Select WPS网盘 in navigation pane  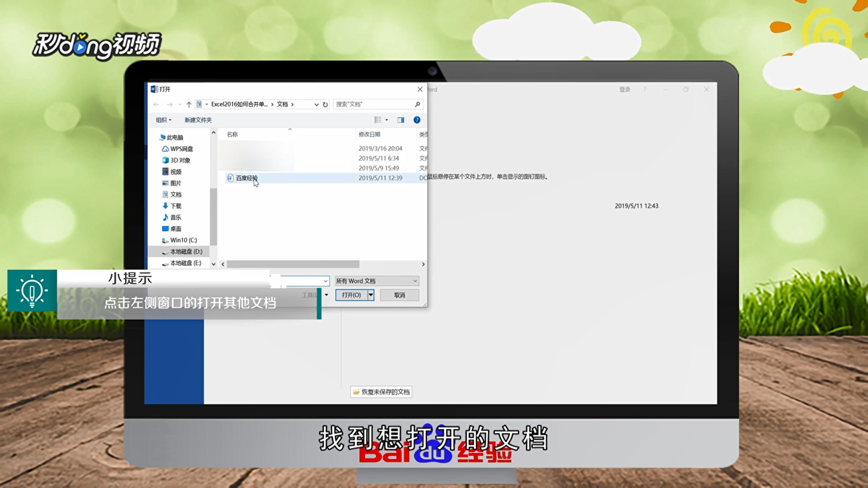181,149
